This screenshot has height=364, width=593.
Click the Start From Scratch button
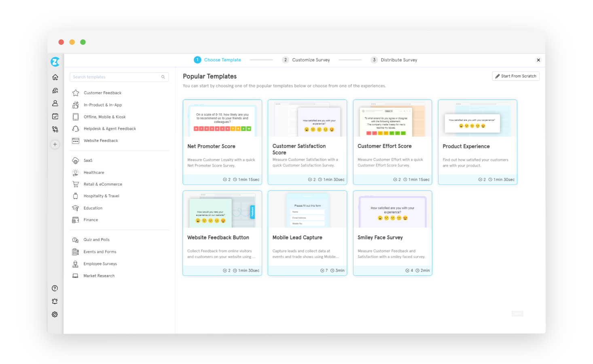(x=515, y=76)
